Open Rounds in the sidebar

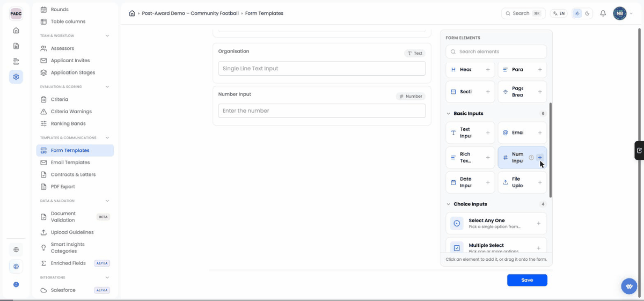click(x=75, y=10)
